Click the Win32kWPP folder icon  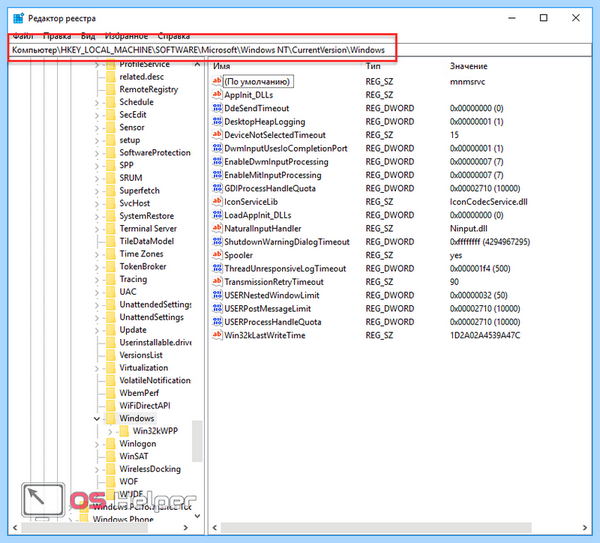click(x=124, y=431)
